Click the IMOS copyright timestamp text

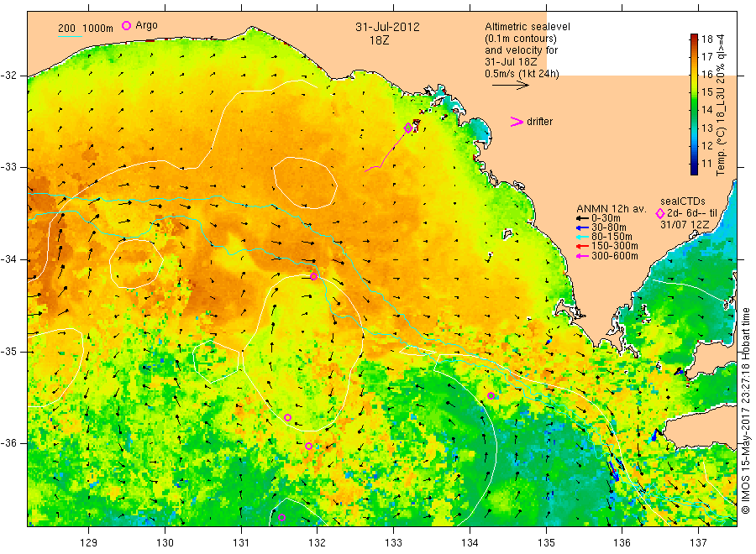coord(745,410)
